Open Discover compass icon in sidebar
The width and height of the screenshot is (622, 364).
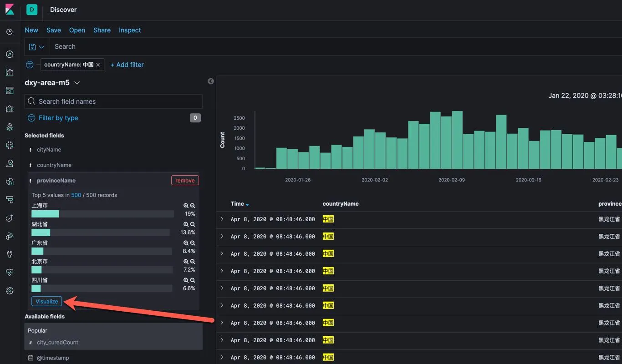[10, 54]
